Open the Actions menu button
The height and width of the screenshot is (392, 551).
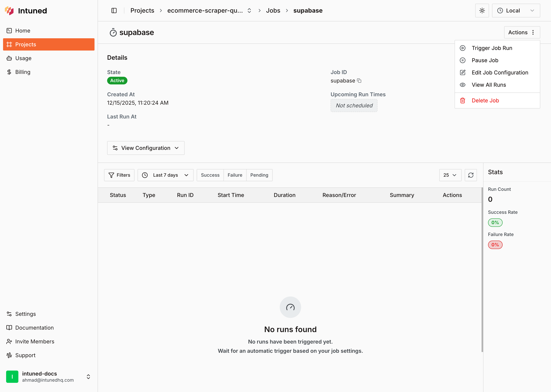522,32
